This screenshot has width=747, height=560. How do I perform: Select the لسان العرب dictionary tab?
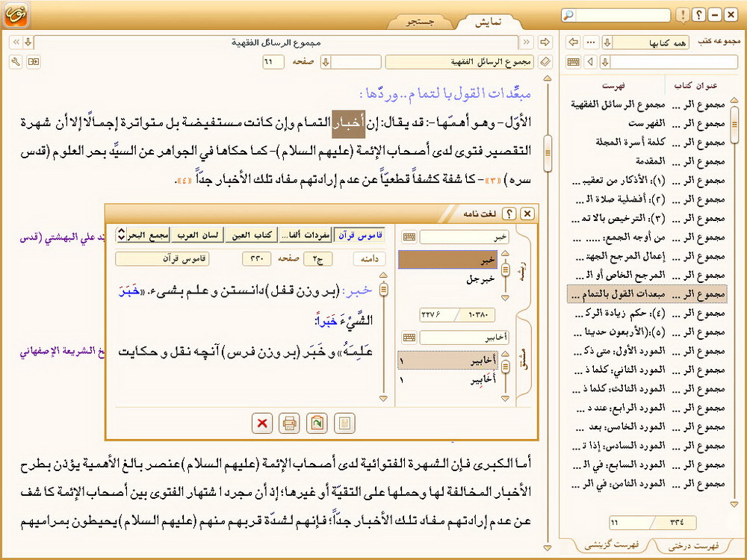[197, 234]
